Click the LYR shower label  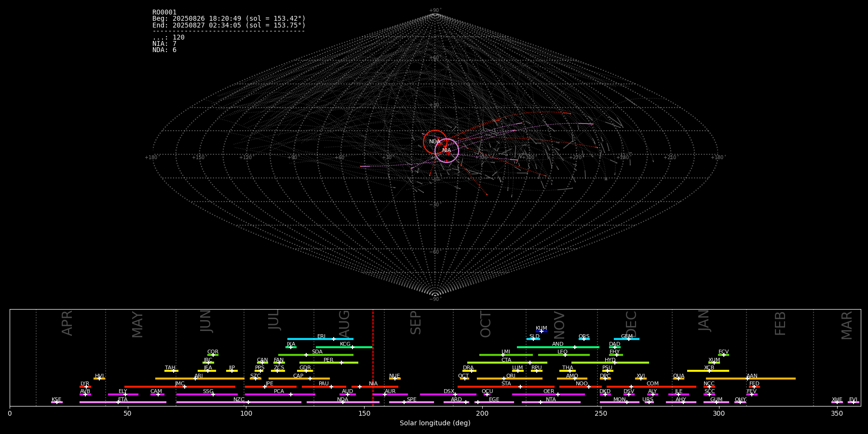point(85,384)
